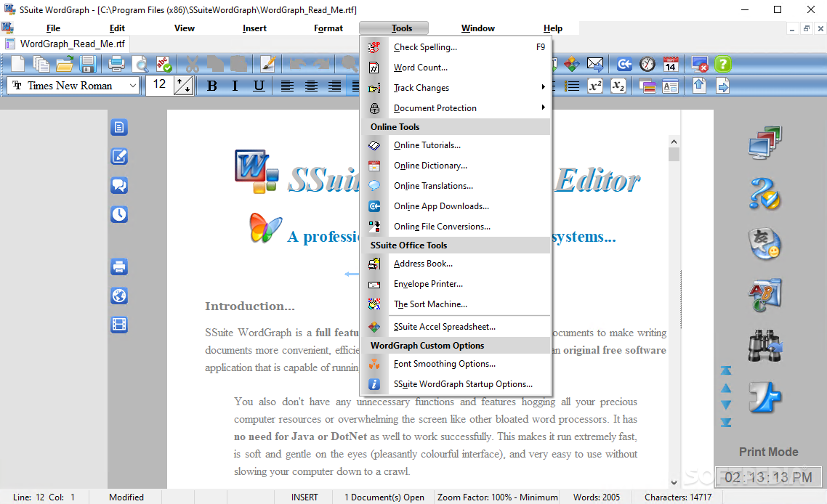Select Online File Conversions... entry

[456, 227]
